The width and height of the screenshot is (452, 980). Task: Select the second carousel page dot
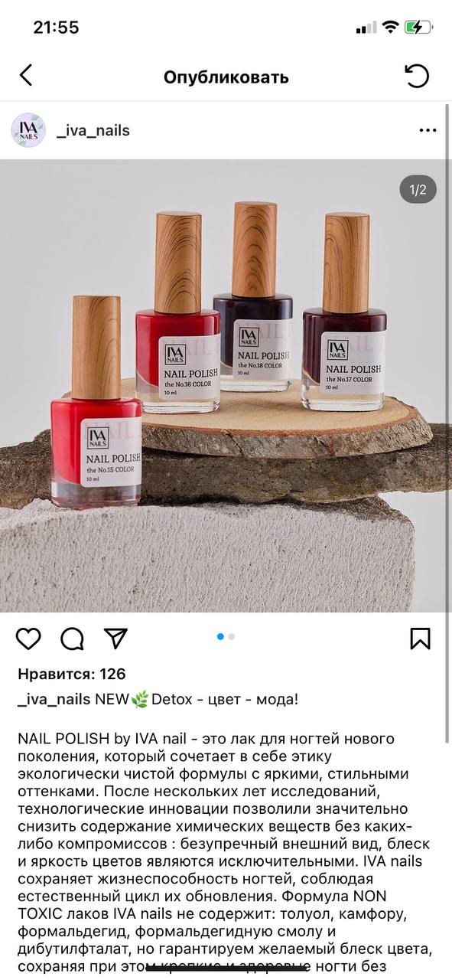232,636
